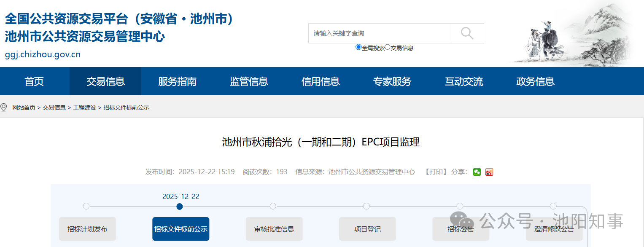
Task: Open the 服务指南 navigation menu
Action: pos(177,81)
